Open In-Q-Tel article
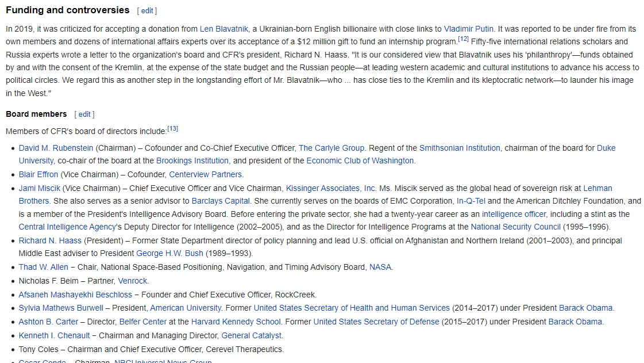 pyautogui.click(x=471, y=201)
